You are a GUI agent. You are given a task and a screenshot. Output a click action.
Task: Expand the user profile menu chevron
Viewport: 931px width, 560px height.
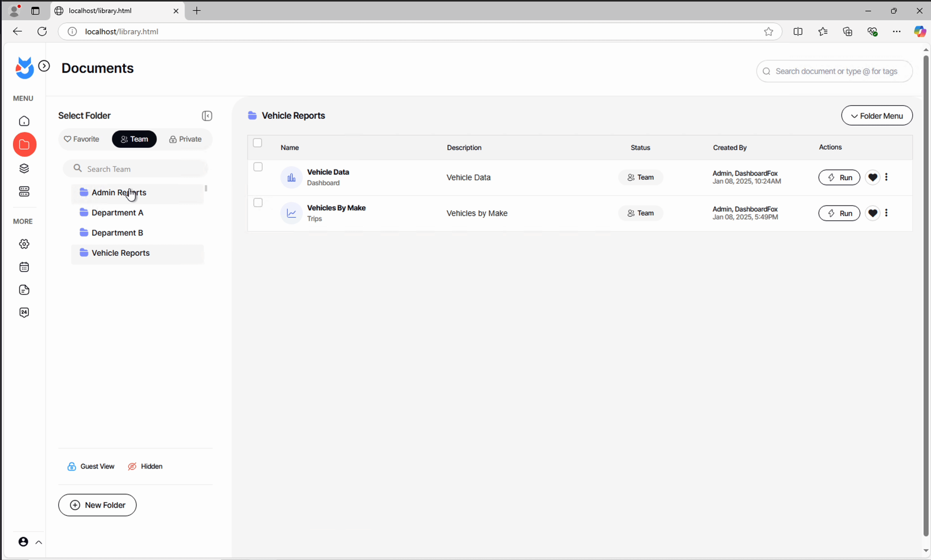click(x=39, y=542)
